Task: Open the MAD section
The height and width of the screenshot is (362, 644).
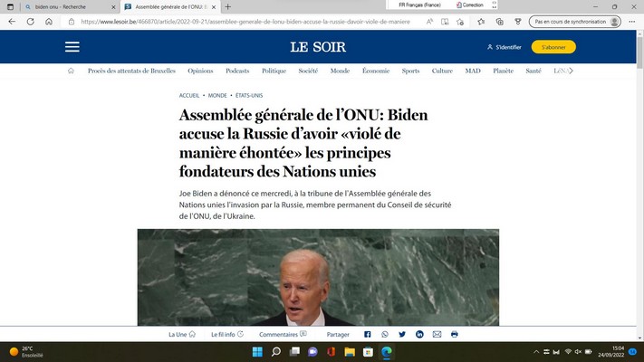Action: point(473,71)
